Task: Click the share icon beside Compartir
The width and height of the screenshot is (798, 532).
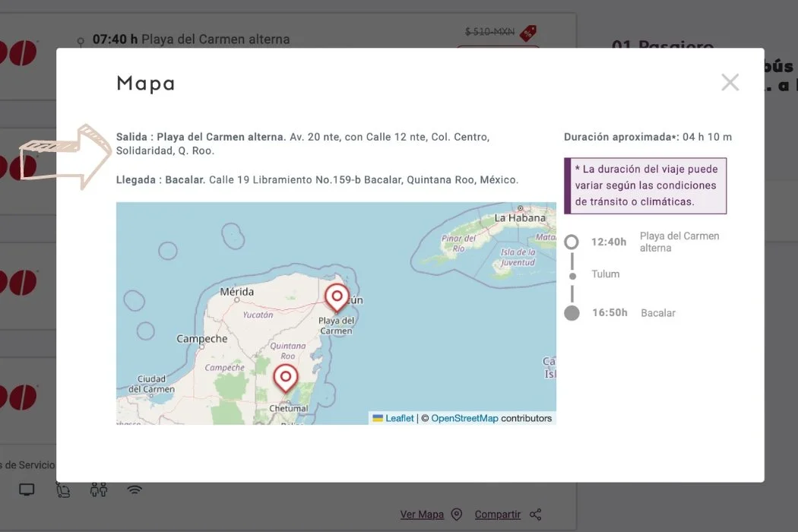Action: tap(535, 515)
